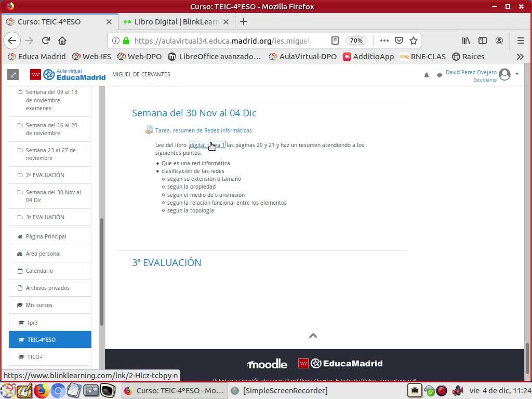This screenshot has height=399, width=532.
Task: Open a new tab with plus button
Action: click(244, 22)
